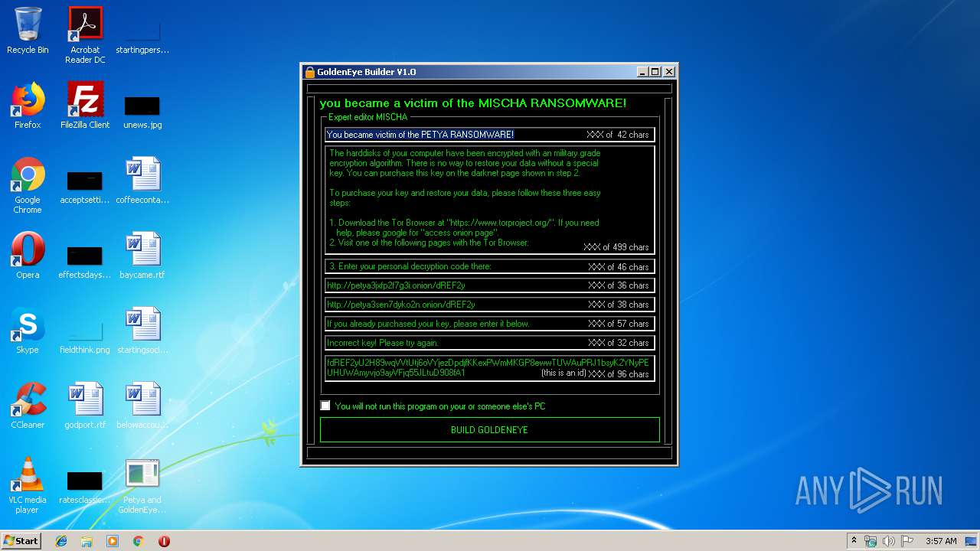This screenshot has height=551, width=980.
Task: Open Skype desktop shortcut
Action: tap(28, 331)
